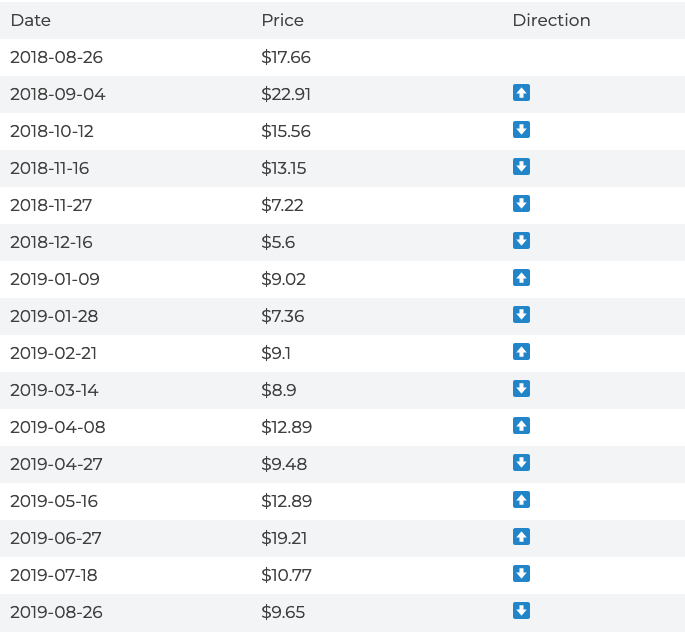Click the up arrow for 2019-05-16 row

tap(521, 500)
